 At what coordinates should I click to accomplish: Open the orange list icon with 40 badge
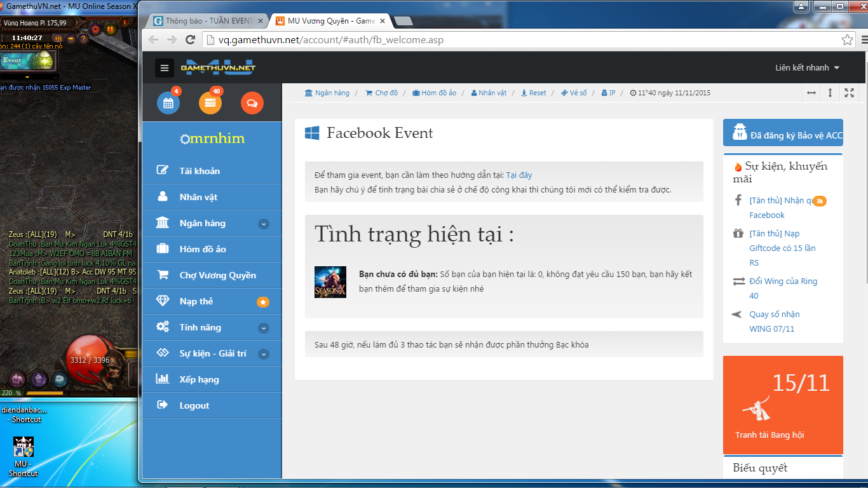click(210, 102)
